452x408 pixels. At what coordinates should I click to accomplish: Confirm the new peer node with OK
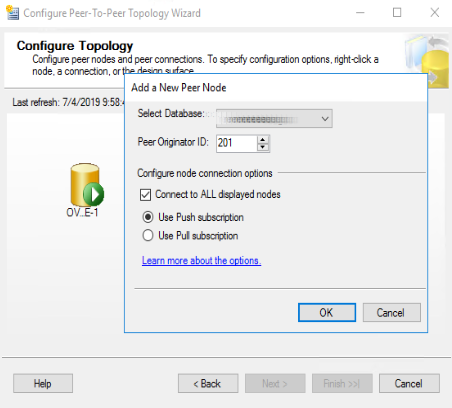pyautogui.click(x=327, y=312)
